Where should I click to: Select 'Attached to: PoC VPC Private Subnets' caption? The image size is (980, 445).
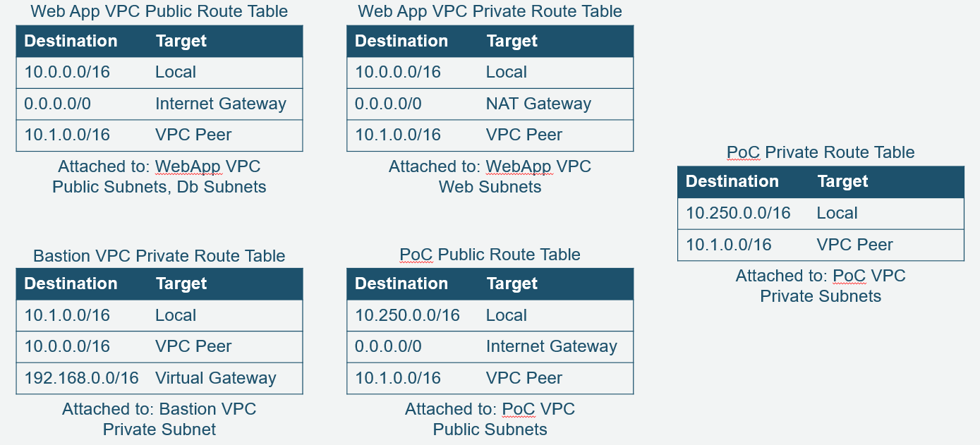click(x=821, y=286)
